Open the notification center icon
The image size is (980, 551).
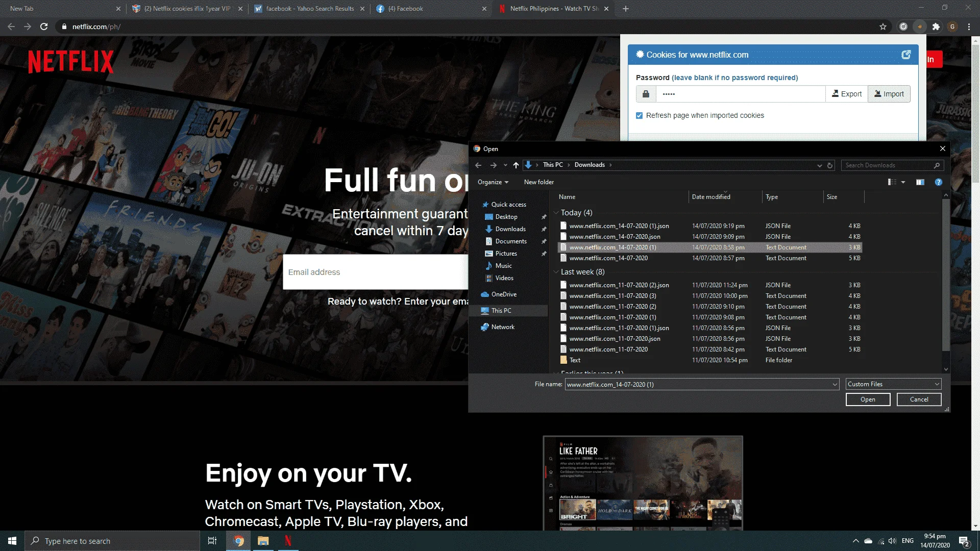point(964,541)
